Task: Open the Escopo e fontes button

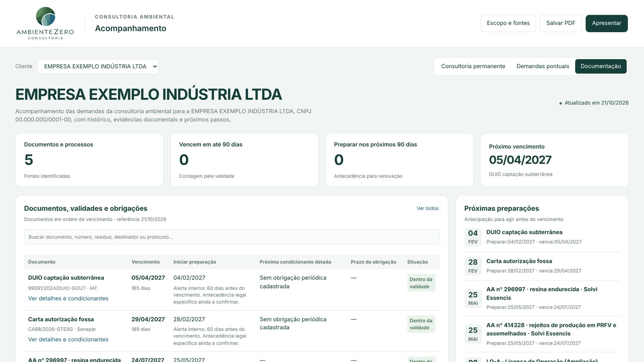Action: pos(508,23)
